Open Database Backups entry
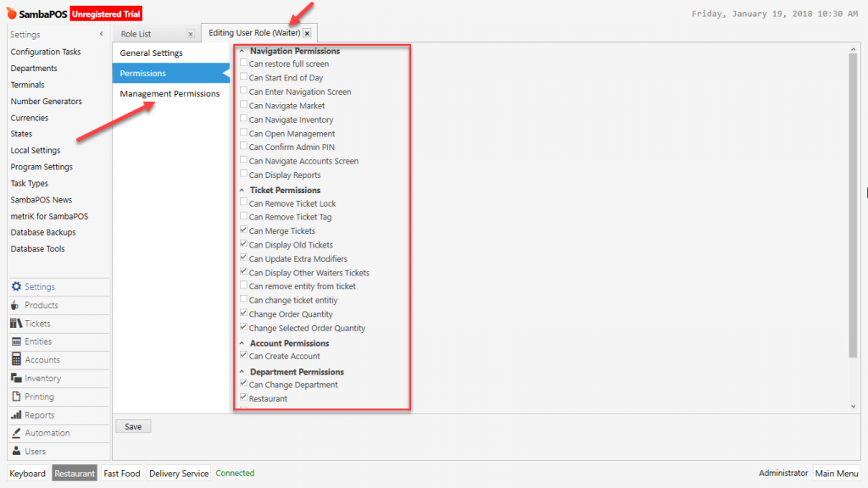 click(x=43, y=232)
